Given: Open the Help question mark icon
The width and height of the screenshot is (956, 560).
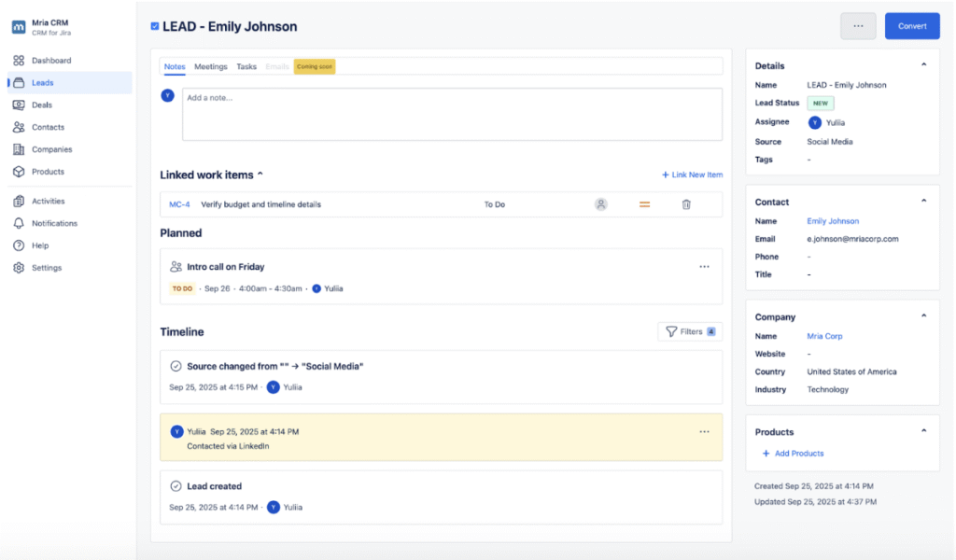Looking at the screenshot, I should coord(19,245).
